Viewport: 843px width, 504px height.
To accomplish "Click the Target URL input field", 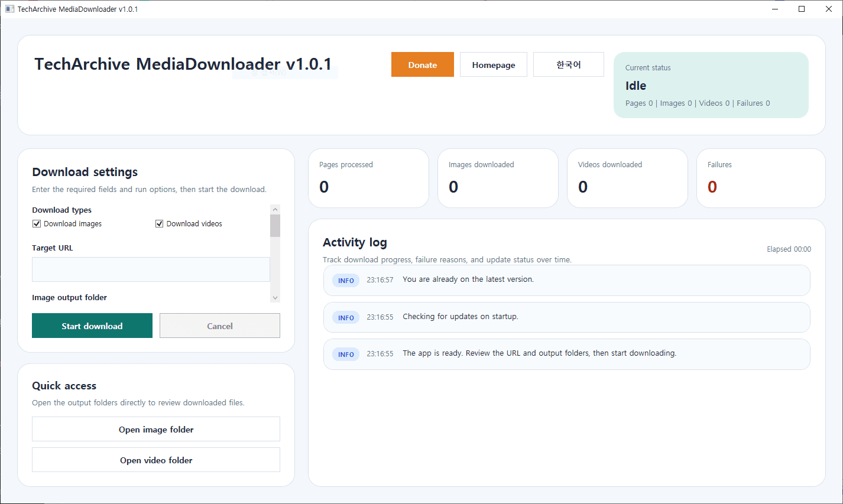I will (x=151, y=269).
